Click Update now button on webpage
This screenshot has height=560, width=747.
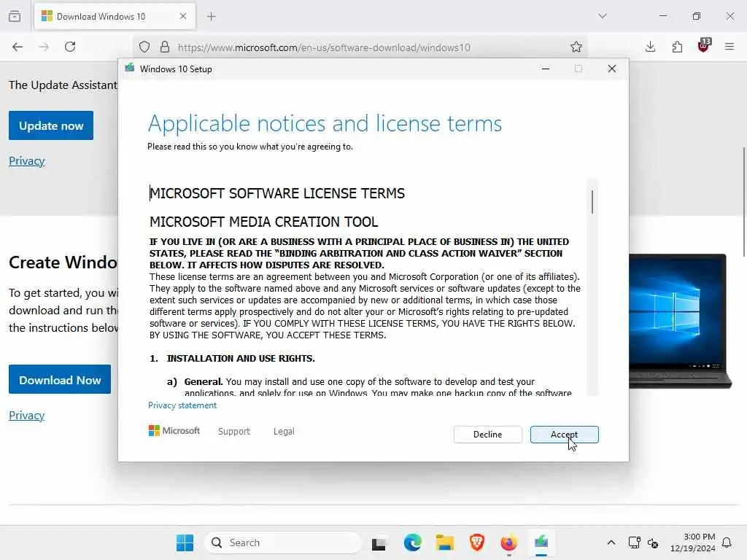click(x=51, y=125)
